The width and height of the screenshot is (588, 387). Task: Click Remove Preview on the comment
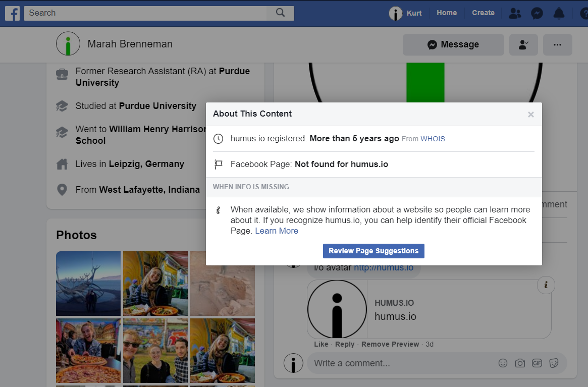(390, 344)
